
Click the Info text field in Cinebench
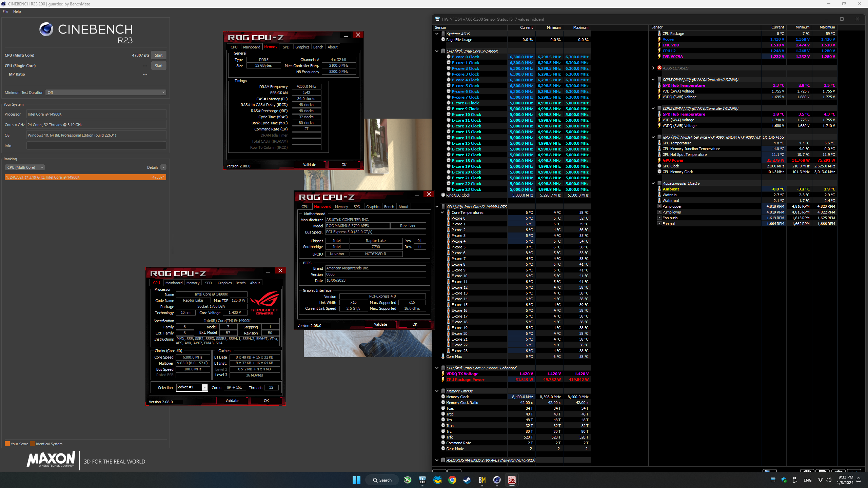point(96,146)
